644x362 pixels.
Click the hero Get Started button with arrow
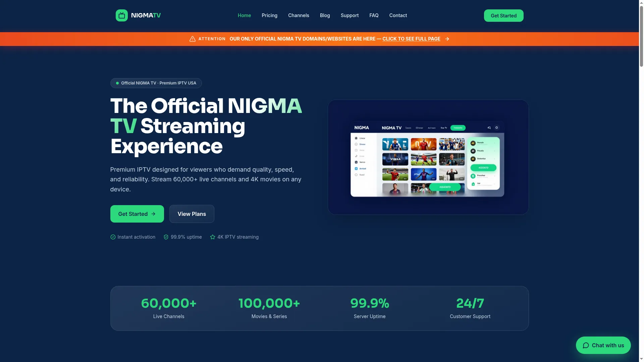click(137, 214)
